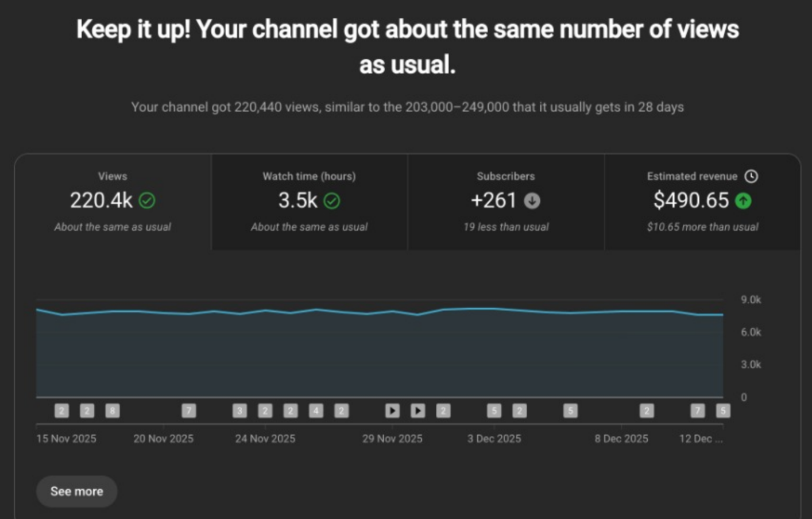Click the gray down-arrow icon beside +261
Viewport: 812px width, 519px height.
pyautogui.click(x=532, y=200)
